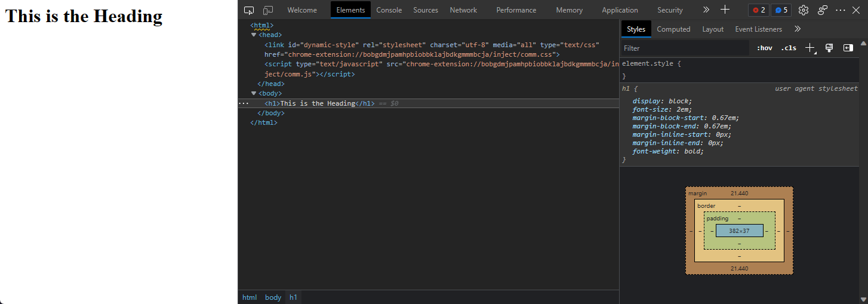Add a new tool tab with plus
Image resolution: width=868 pixels, height=304 pixels.
tap(725, 10)
